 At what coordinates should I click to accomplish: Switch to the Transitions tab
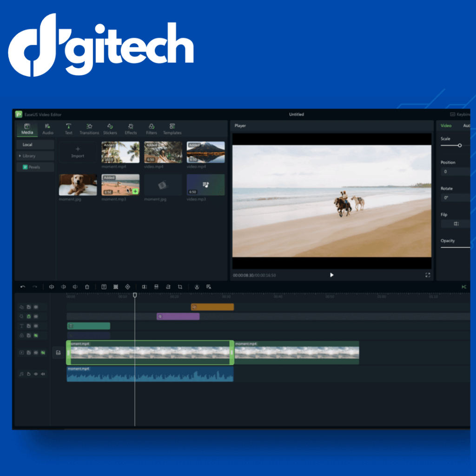coord(89,129)
